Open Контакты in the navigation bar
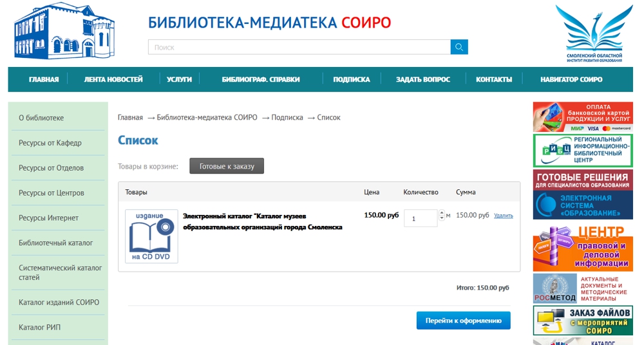The width and height of the screenshot is (644, 345). (x=494, y=79)
